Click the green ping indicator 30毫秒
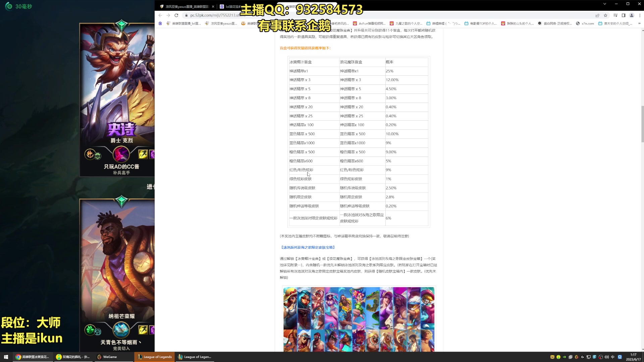 [19, 6]
